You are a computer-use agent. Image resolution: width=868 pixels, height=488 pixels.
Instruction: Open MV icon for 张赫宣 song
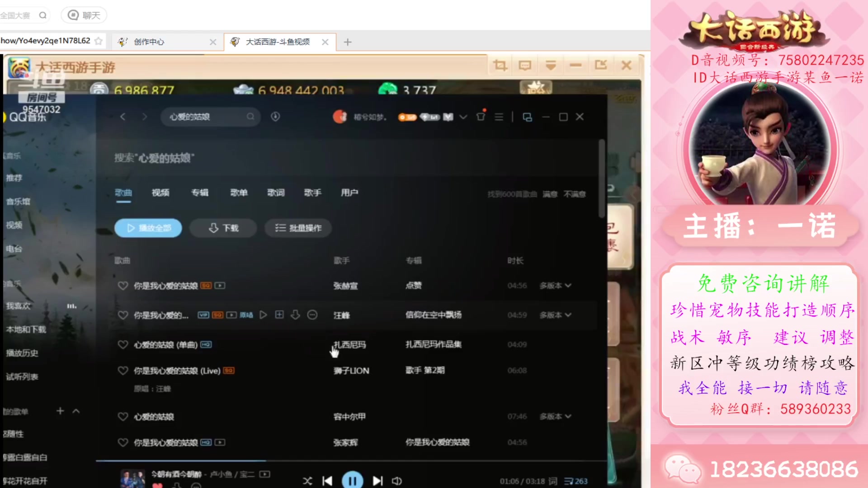click(x=220, y=286)
